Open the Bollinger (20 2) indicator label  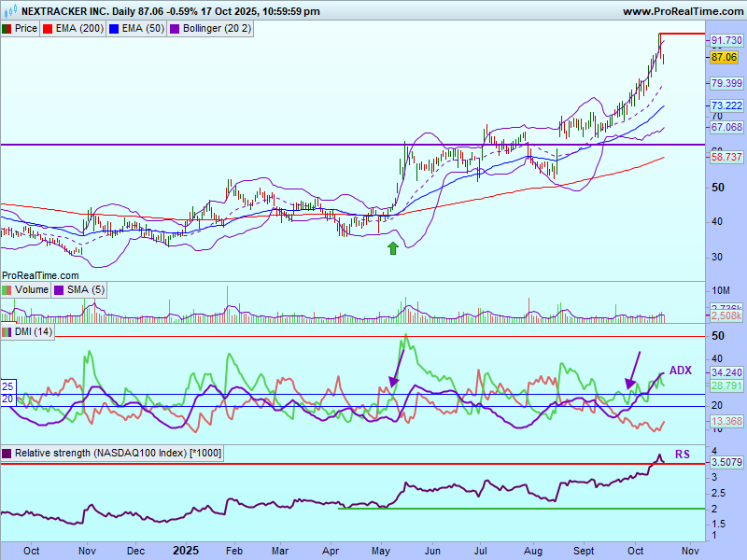(x=217, y=29)
